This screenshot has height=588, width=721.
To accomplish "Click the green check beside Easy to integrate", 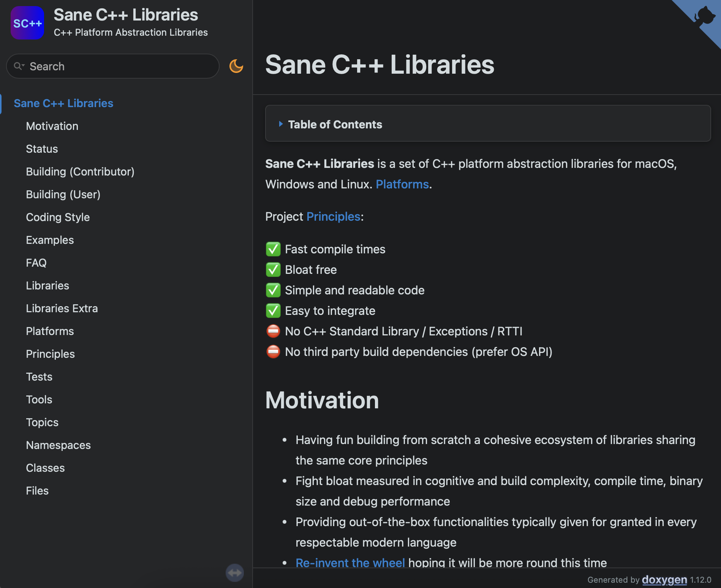I will (273, 311).
